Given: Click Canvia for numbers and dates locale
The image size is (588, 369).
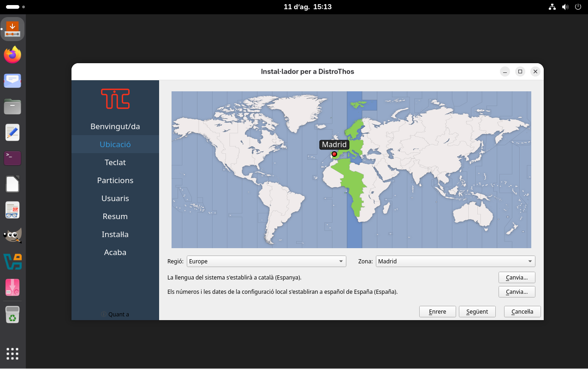Looking at the screenshot, I should tap(517, 292).
